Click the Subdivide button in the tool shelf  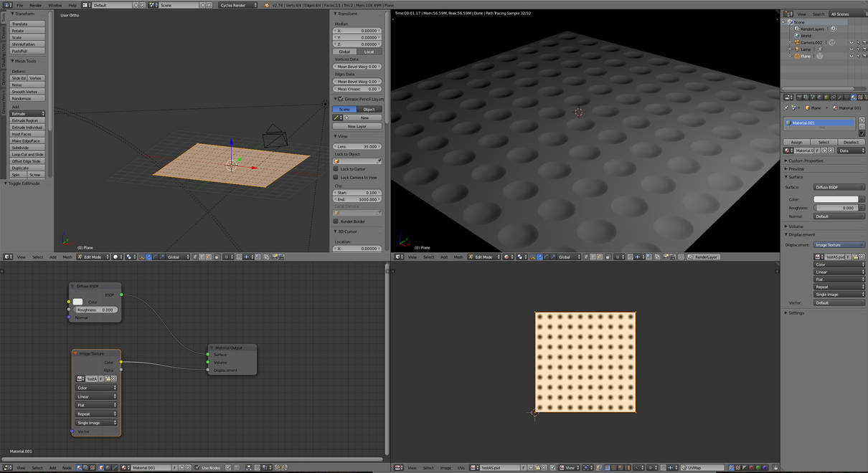[x=19, y=147]
